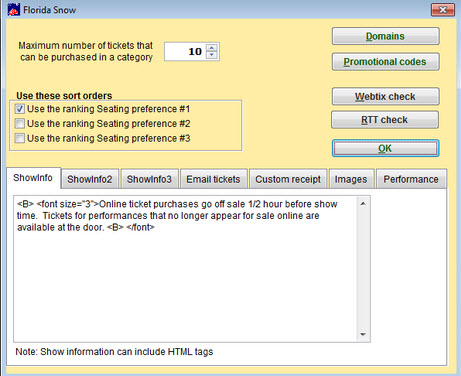Click the note about HTML tags
The width and height of the screenshot is (461, 376).
114,352
